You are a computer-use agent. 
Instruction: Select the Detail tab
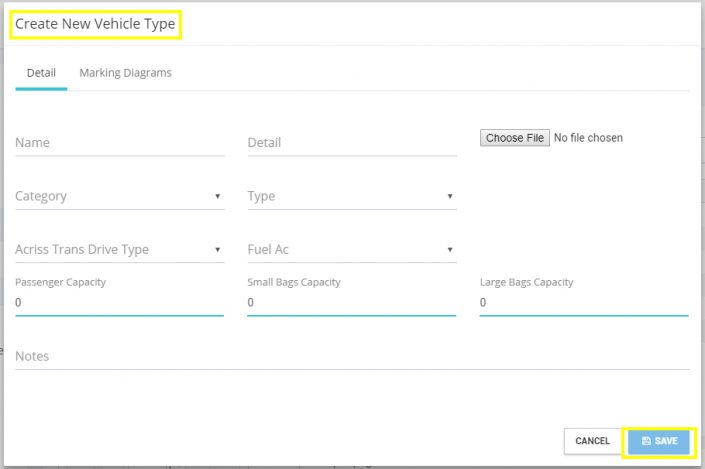tap(41, 73)
